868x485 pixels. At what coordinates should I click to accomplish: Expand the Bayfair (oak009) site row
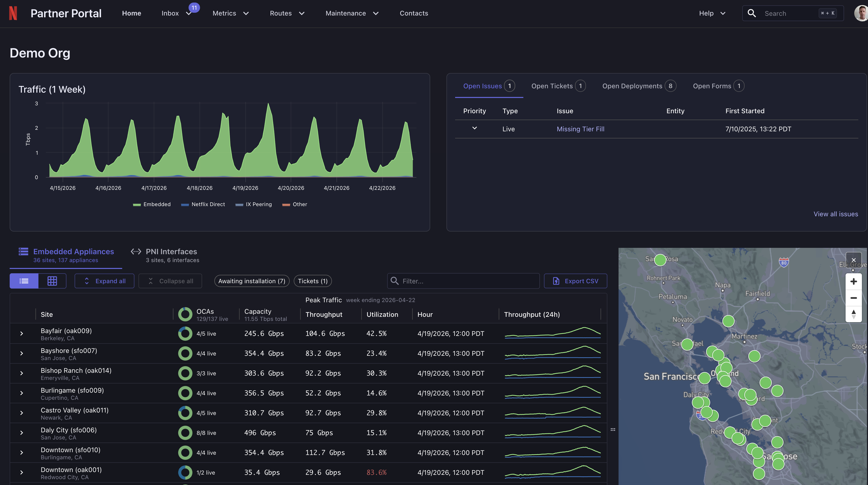click(22, 333)
